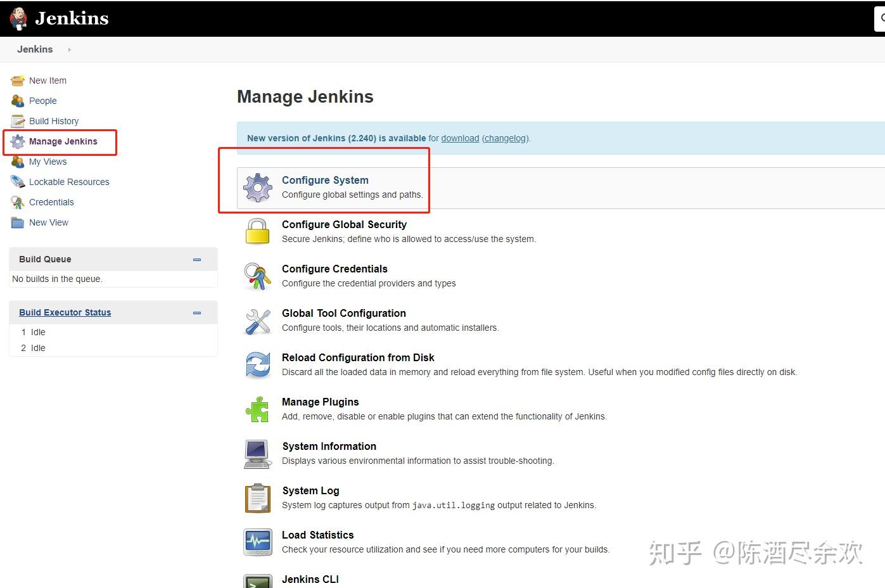Open My Views in the sidebar
This screenshot has width=885, height=588.
tap(48, 162)
